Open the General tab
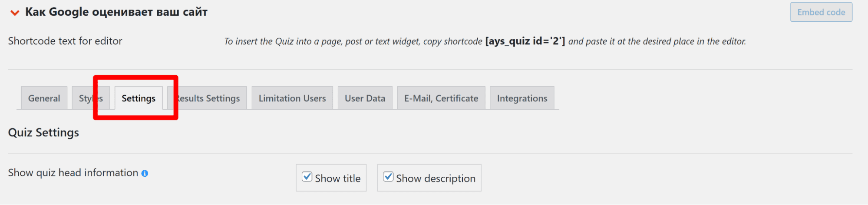 click(44, 98)
